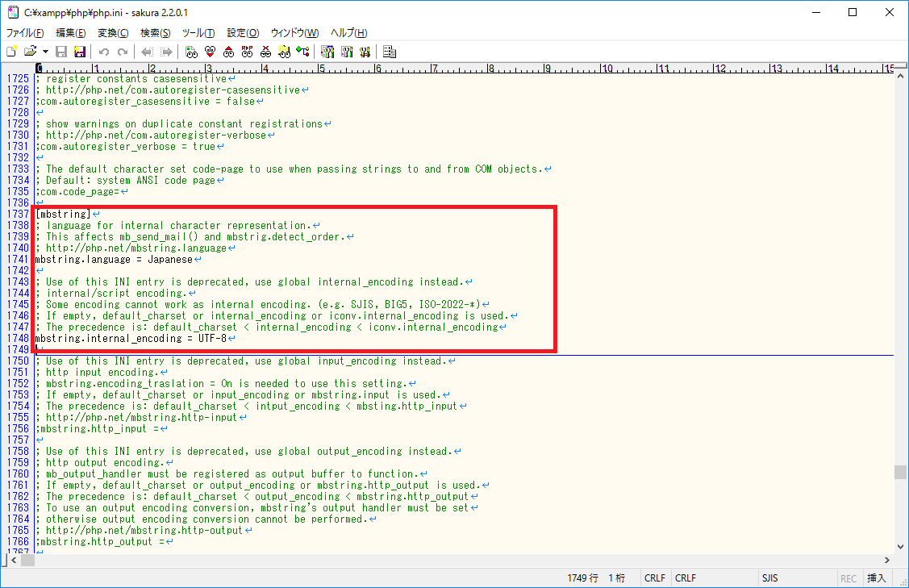Click the SJIS encoding indicator
909x588 pixels.
point(769,578)
